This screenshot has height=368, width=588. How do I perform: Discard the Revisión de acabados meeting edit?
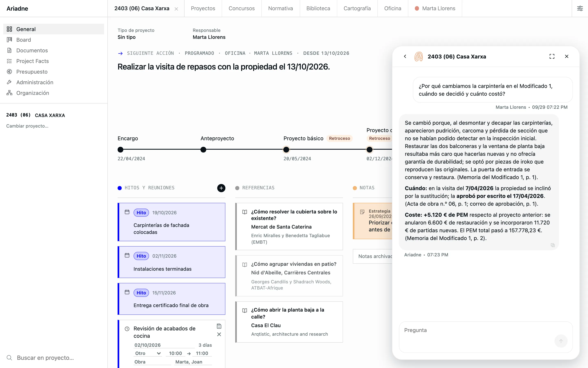pyautogui.click(x=219, y=334)
